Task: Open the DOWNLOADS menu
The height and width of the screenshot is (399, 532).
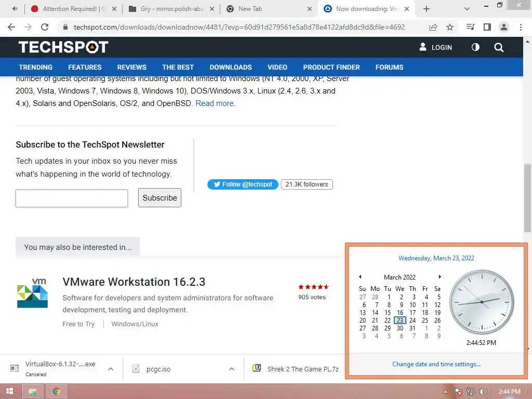Action: [x=231, y=67]
